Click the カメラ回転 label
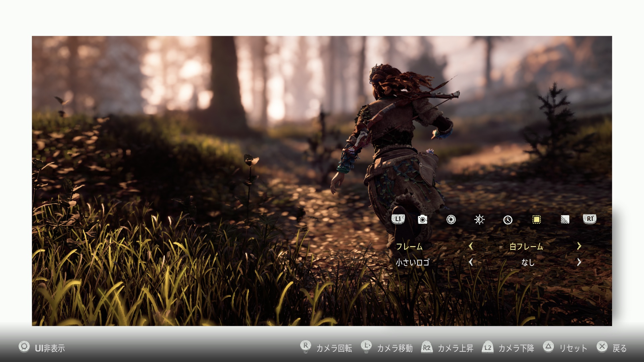644x362 pixels. pos(334,348)
